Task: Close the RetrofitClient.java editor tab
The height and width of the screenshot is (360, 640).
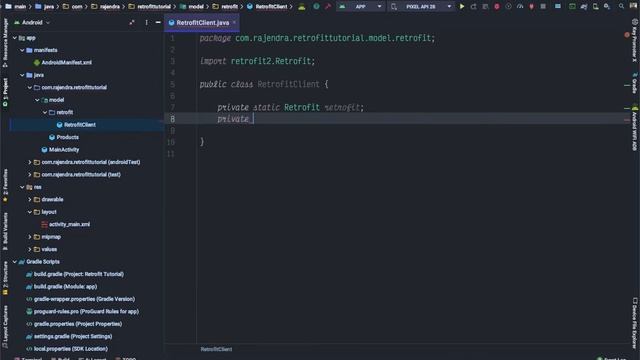Action: (234, 22)
